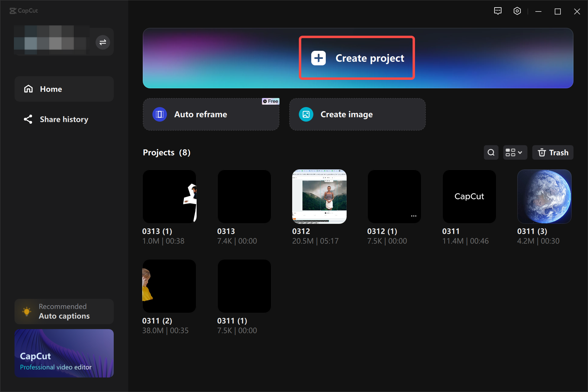Open the Auto captions recommendation

pos(64,311)
